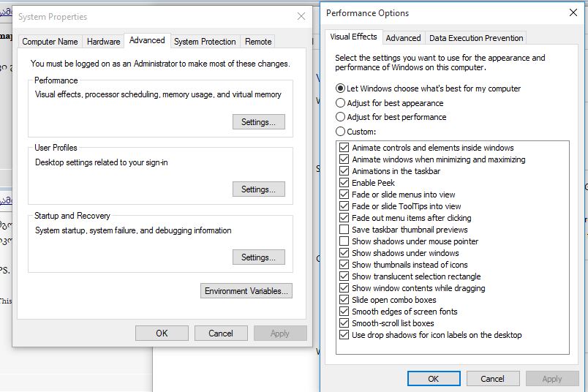Viewport: 588px width, 392px height.
Task: Open the Data Execution Prevention tab
Action: coord(476,38)
